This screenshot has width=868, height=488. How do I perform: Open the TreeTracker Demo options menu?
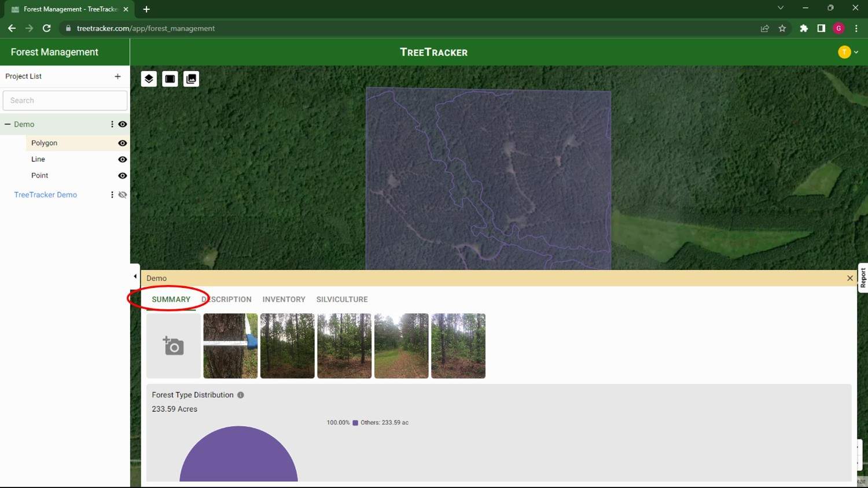(112, 195)
